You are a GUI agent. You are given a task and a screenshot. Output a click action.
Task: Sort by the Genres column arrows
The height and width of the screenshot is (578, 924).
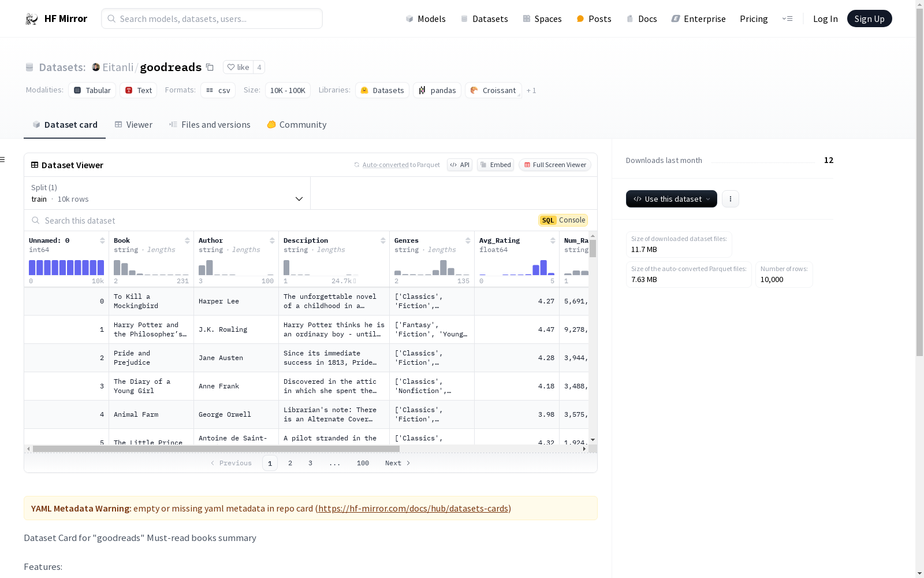468,240
